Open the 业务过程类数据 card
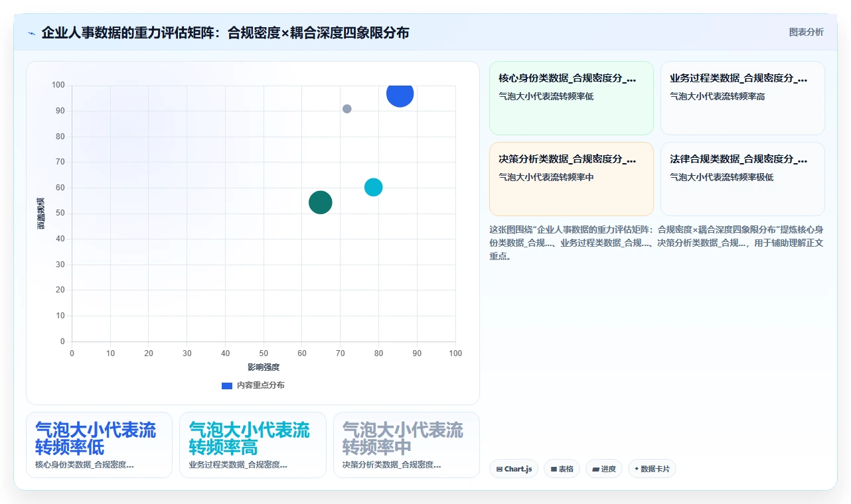 (743, 98)
